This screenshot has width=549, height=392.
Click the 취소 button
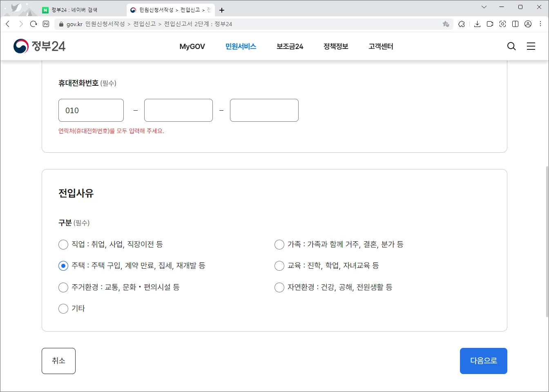pyautogui.click(x=58, y=361)
